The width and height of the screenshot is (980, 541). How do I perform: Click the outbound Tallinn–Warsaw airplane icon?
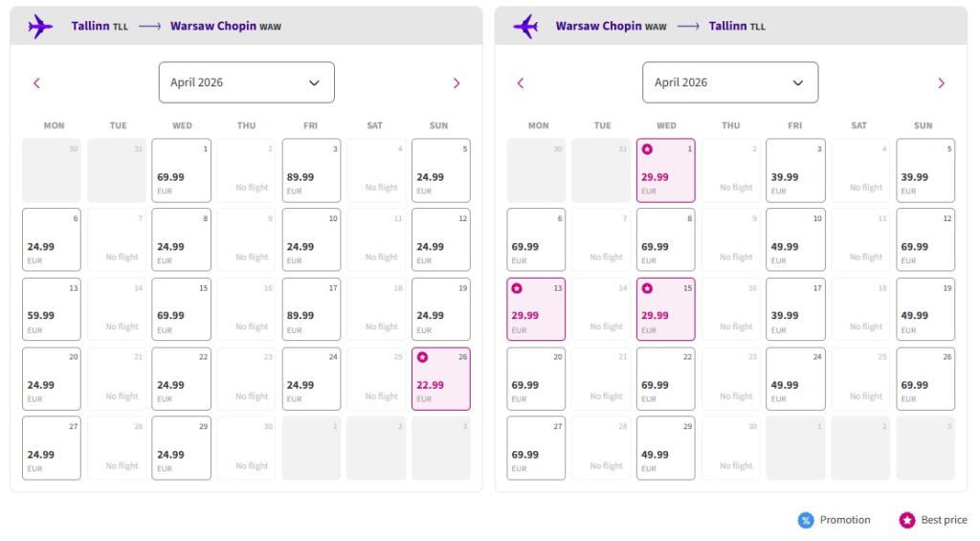(x=40, y=26)
